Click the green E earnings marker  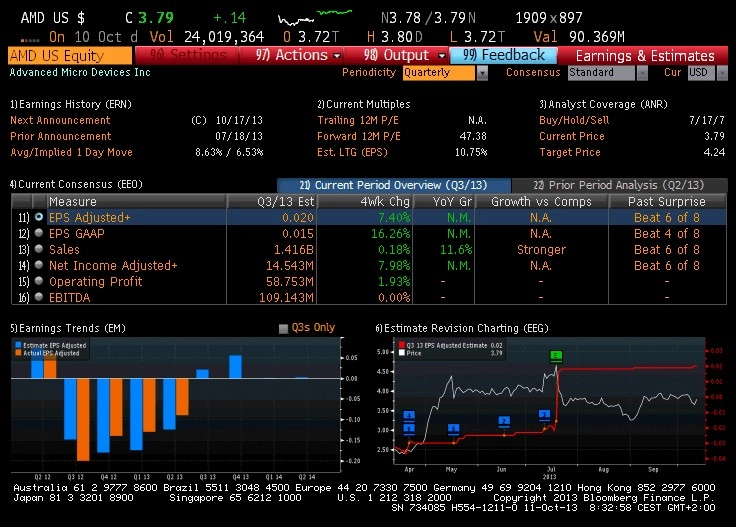pyautogui.click(x=556, y=356)
